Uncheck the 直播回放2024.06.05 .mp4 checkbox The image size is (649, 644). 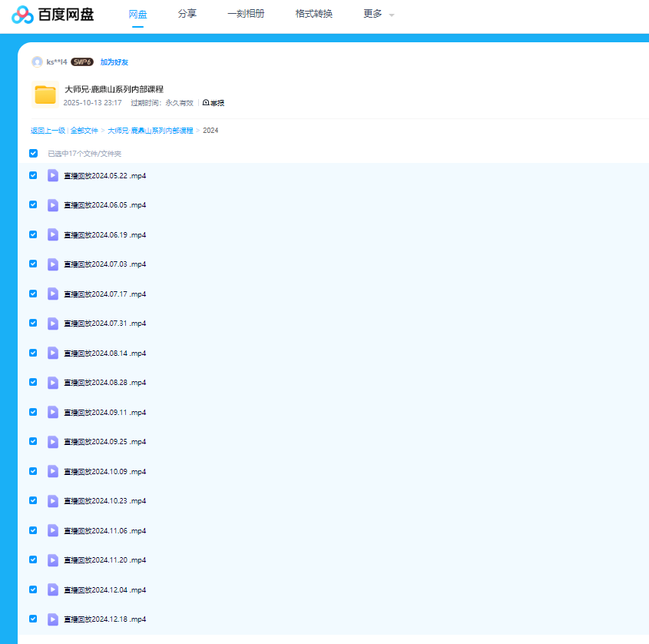[33, 204]
